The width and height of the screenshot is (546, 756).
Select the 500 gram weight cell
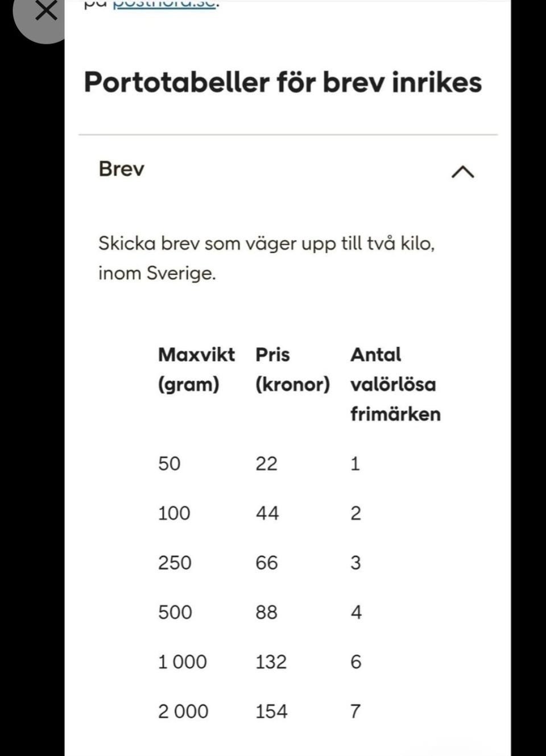point(175,612)
